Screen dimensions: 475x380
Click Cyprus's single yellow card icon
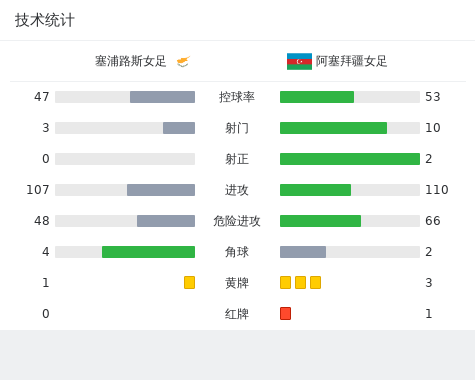(x=189, y=282)
